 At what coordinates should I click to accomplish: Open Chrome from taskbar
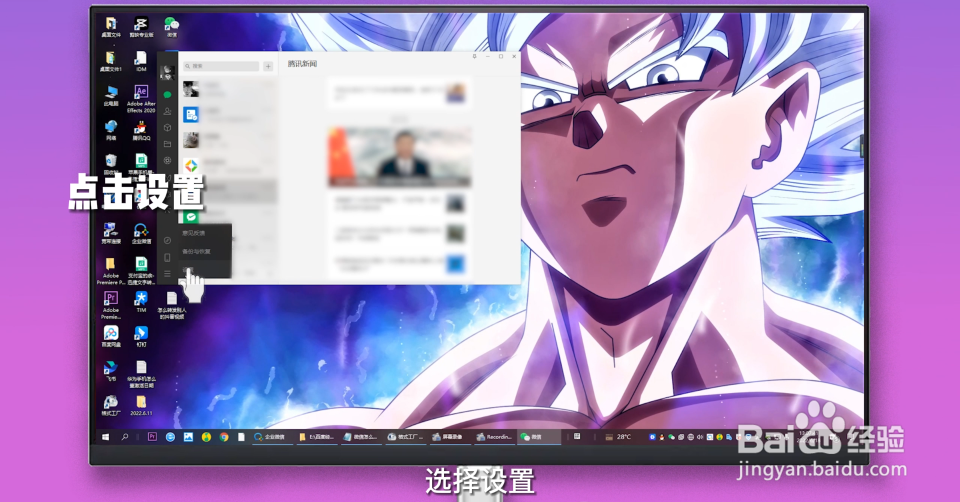[224, 437]
